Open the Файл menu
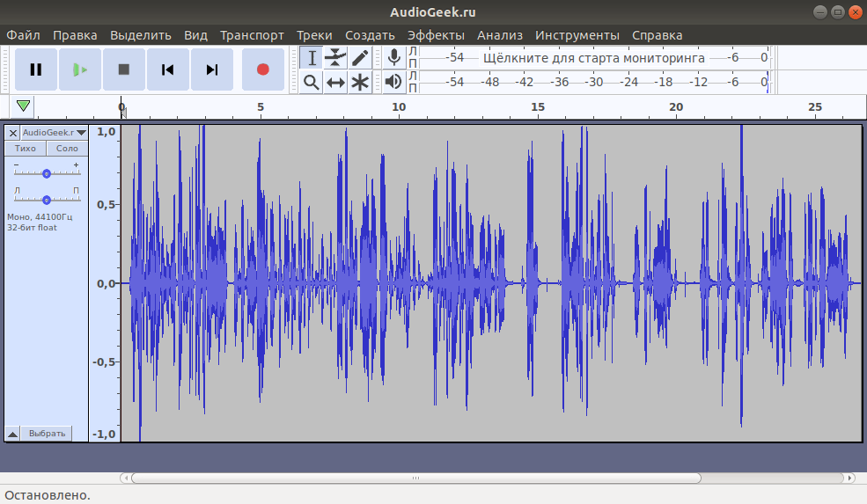The height and width of the screenshot is (504, 867). (23, 35)
